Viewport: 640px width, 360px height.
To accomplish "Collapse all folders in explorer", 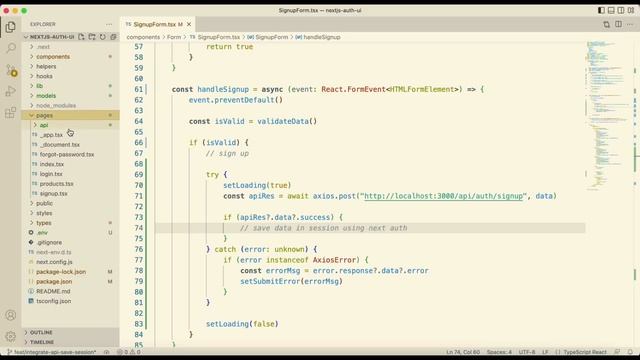I will (x=113, y=37).
